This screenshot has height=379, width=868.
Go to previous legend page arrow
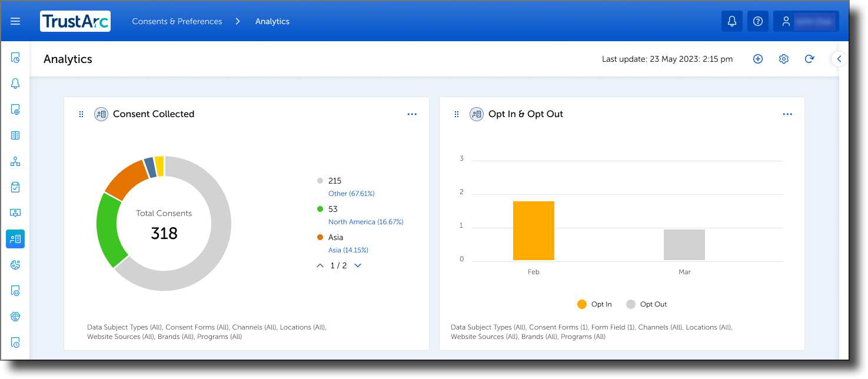coord(320,265)
